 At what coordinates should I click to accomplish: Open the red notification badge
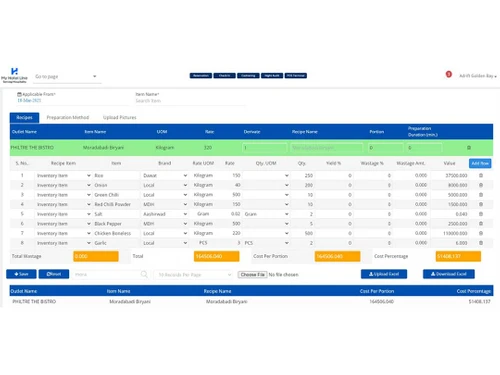(449, 74)
